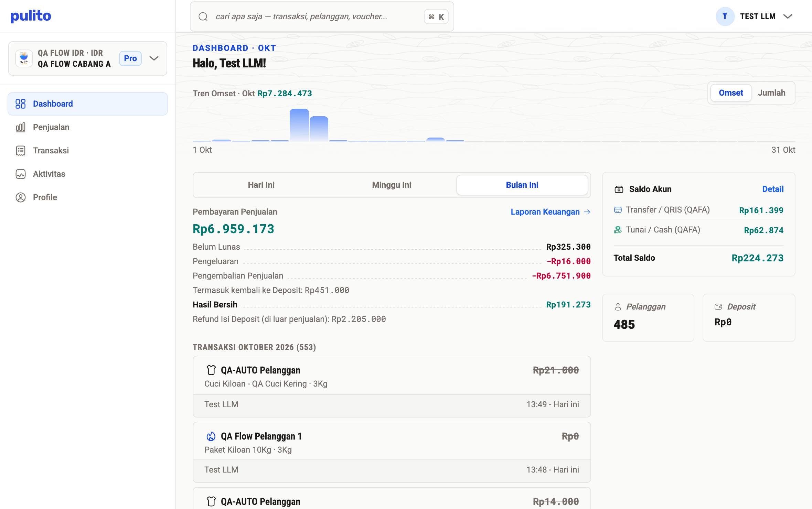Click the Tunai / Cash hand icon
This screenshot has height=509, width=812.
618,230
